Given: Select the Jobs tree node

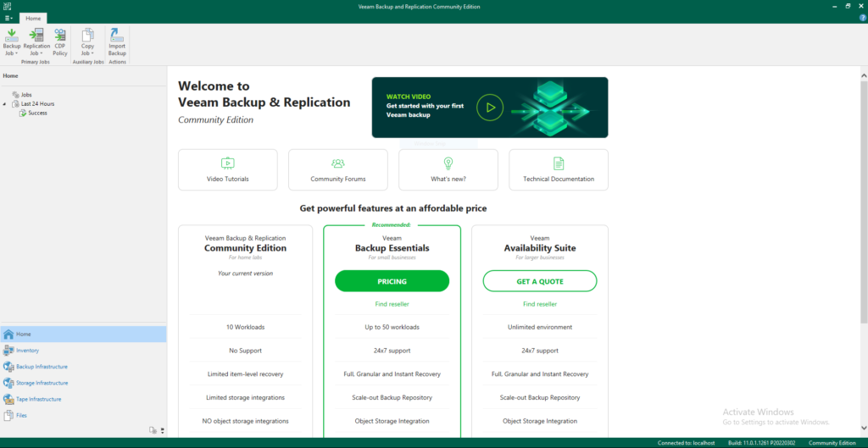Looking at the screenshot, I should [x=22, y=95].
